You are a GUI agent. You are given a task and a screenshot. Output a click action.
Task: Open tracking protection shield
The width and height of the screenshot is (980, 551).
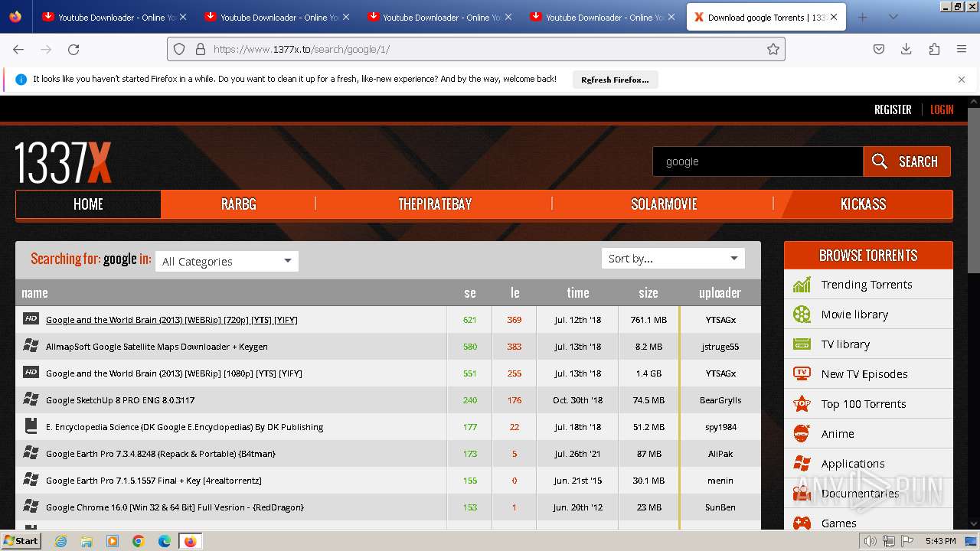[179, 49]
